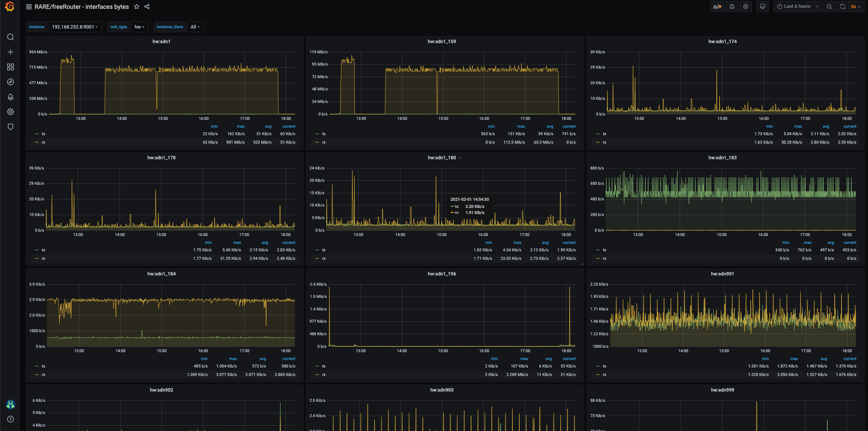Open the sidebar search icon
The height and width of the screenshot is (431, 868).
point(11,37)
